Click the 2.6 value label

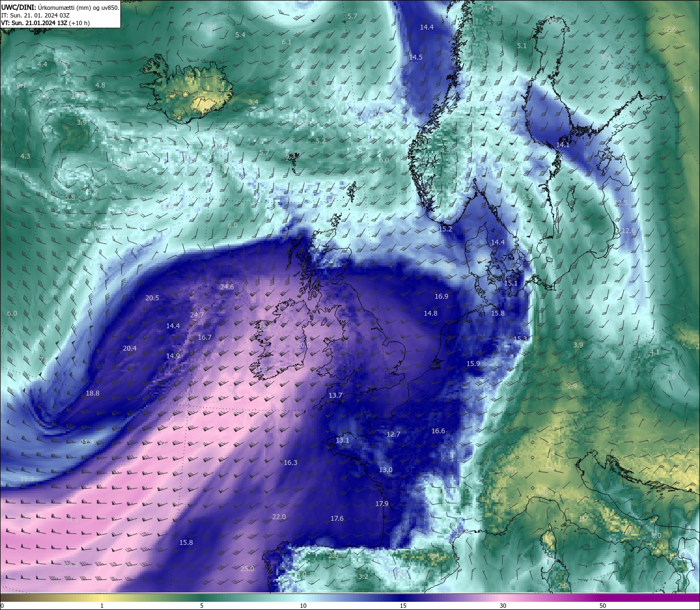pos(671,30)
